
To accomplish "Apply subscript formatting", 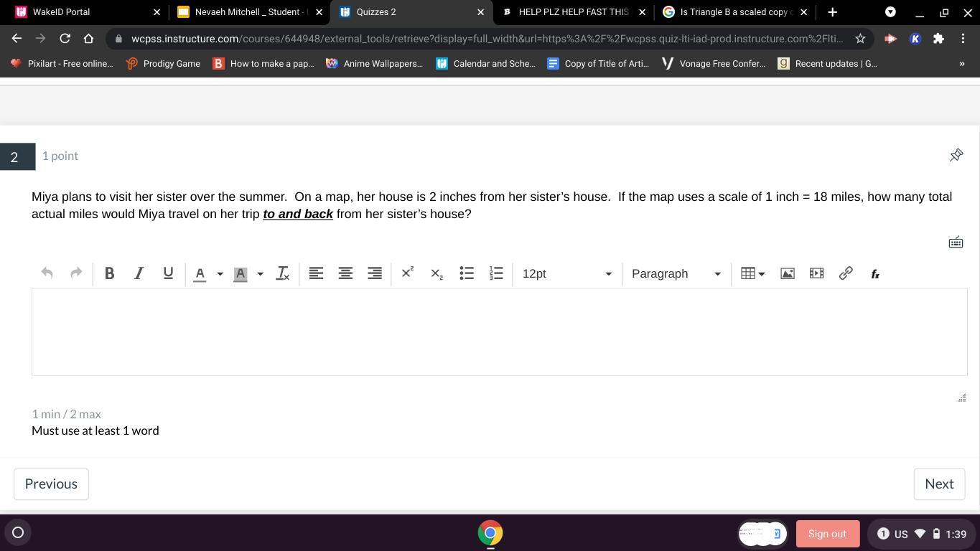I will click(x=437, y=273).
